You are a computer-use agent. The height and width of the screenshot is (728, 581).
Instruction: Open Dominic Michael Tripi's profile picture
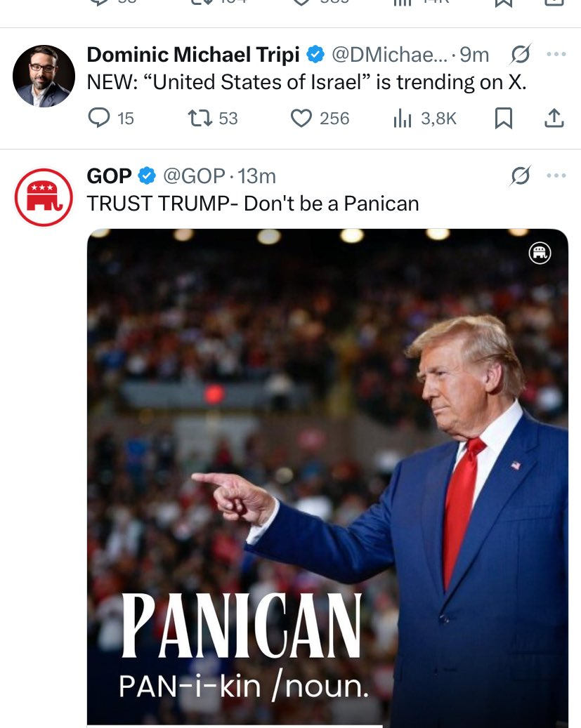(x=44, y=76)
